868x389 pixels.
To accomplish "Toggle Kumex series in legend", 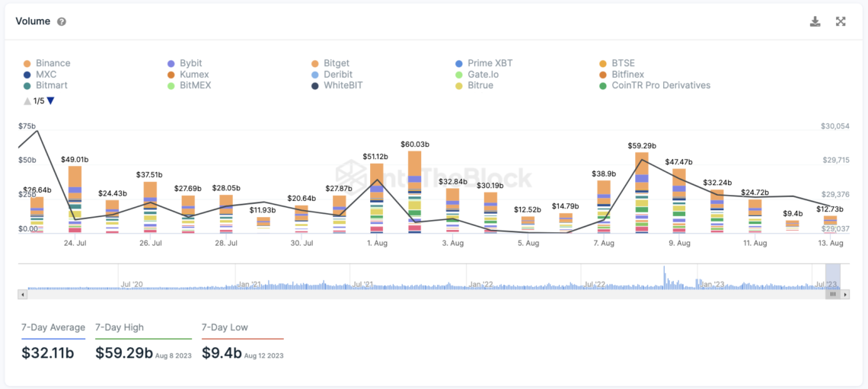I will point(187,74).
